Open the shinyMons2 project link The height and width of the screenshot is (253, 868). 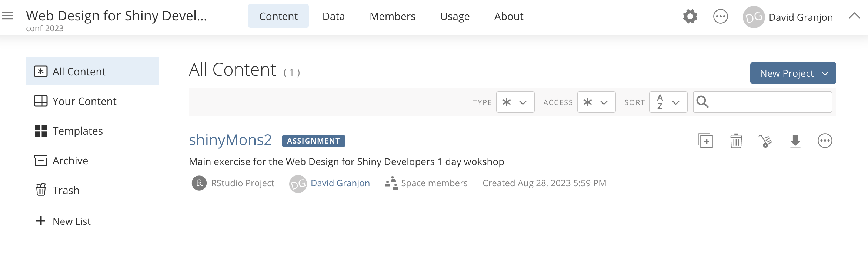pyautogui.click(x=230, y=140)
